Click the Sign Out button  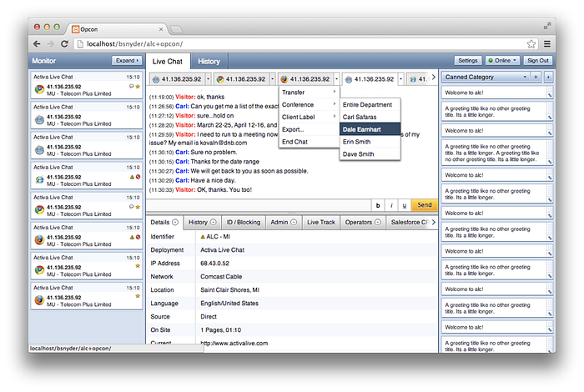pyautogui.click(x=537, y=61)
